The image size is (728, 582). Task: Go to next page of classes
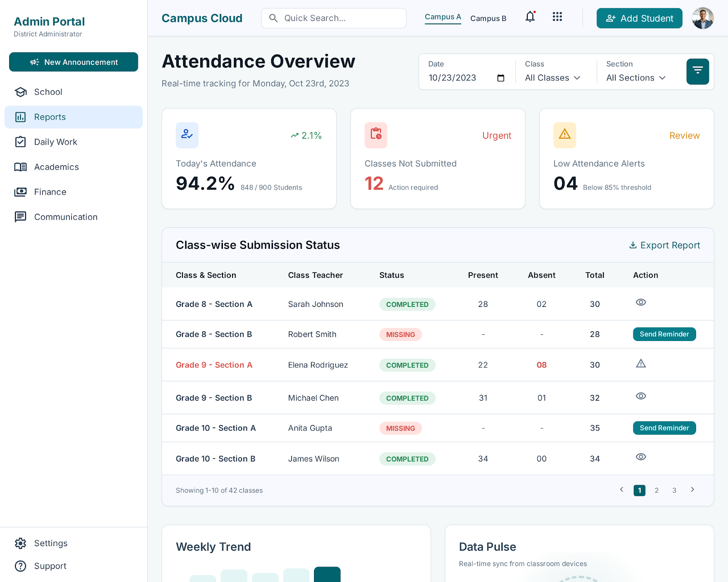tap(693, 490)
